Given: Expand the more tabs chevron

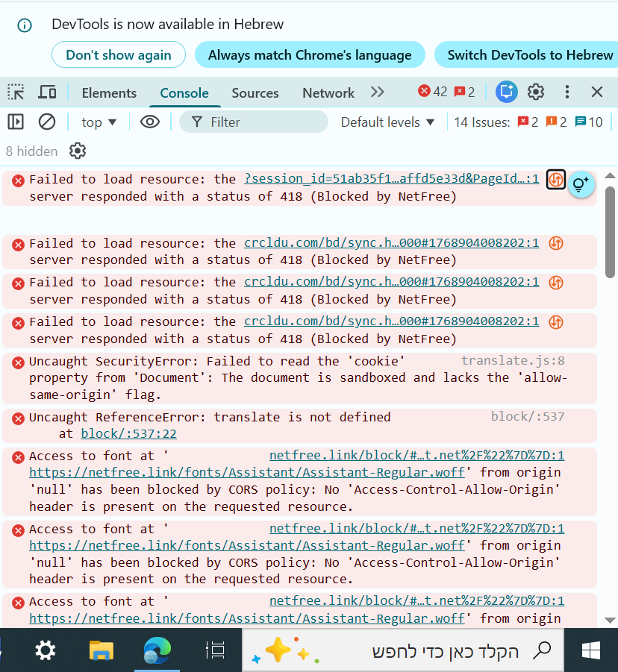Looking at the screenshot, I should pyautogui.click(x=378, y=92).
